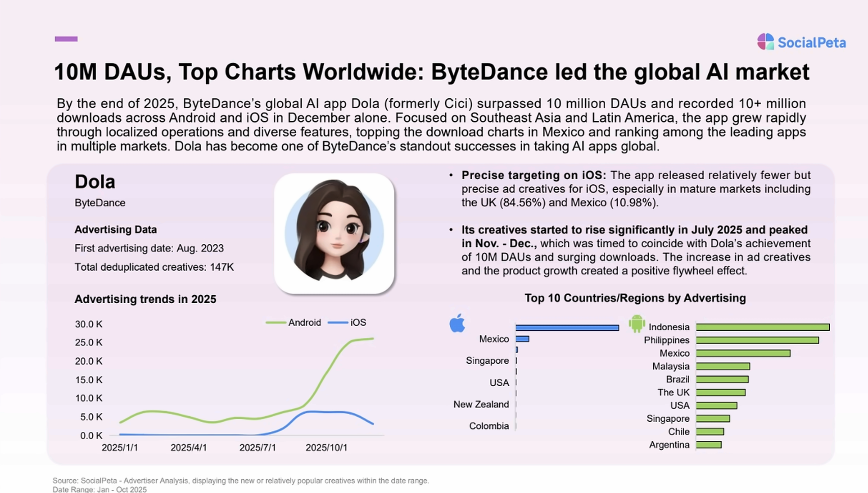Click the Top 10 Countries/Regions heading
Viewport: 868px width, 493px height.
point(635,298)
